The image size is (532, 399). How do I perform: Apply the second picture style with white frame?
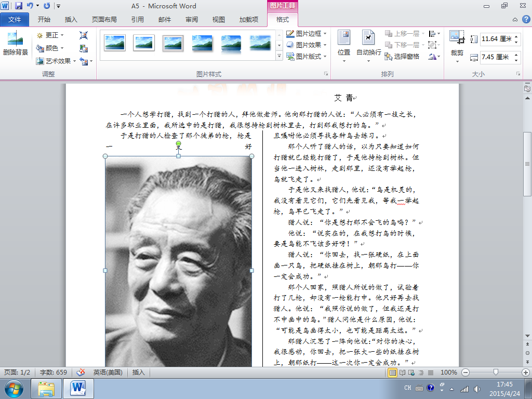pos(144,43)
